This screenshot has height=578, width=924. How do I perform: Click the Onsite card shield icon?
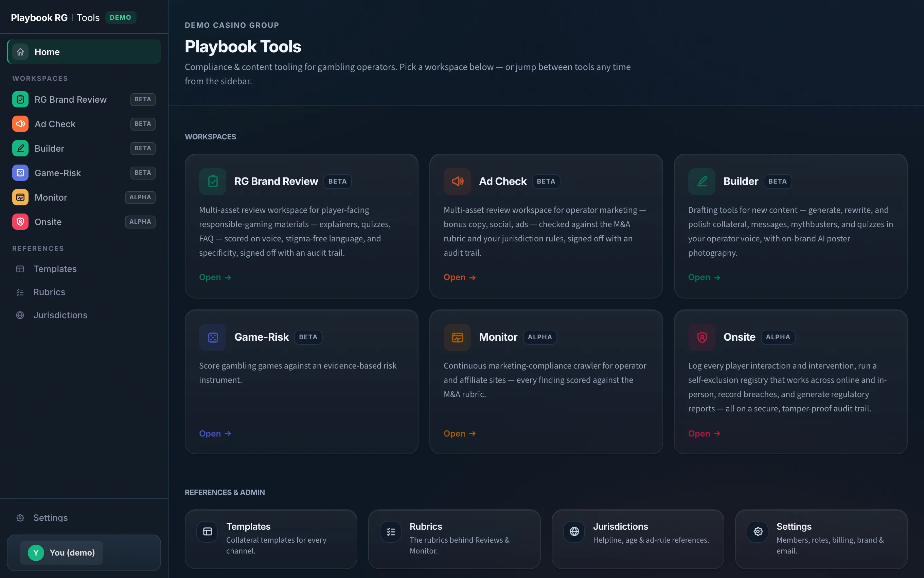tap(702, 337)
